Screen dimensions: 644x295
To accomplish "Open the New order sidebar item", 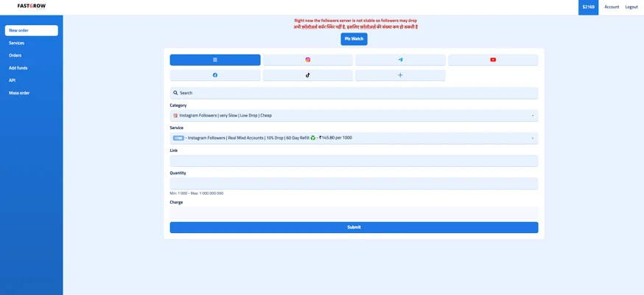I will (31, 30).
